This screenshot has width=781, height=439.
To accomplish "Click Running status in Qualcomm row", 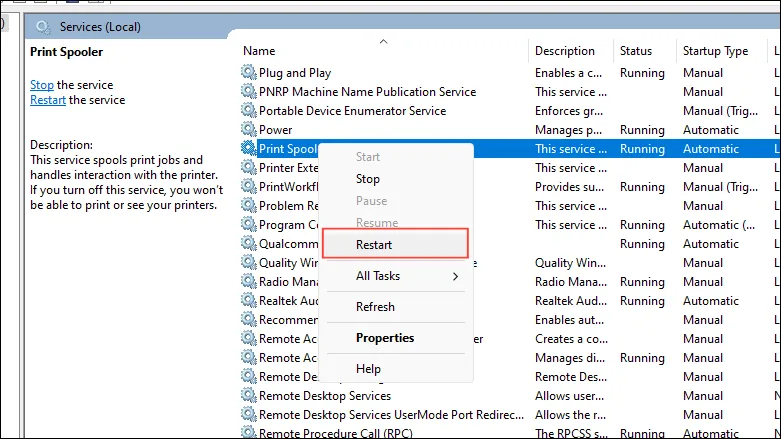I will (642, 244).
